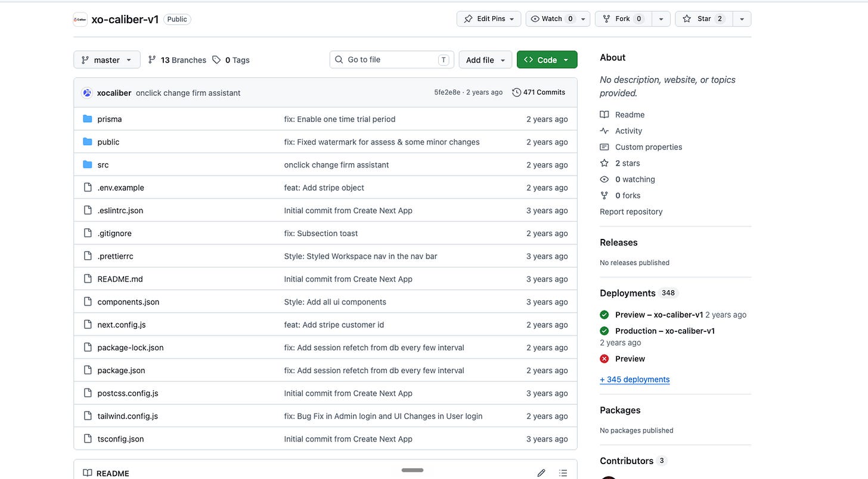Click the file icon beside README.md

88,279
